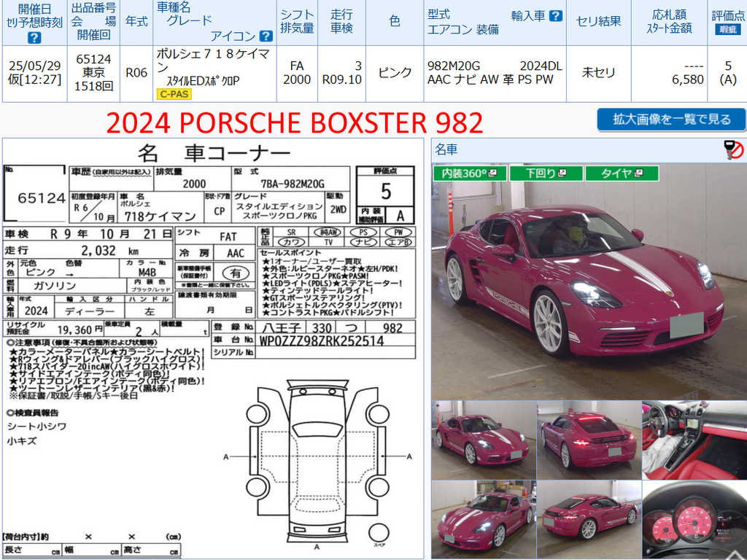The width and height of the screenshot is (747, 560).
Task: Click the help icon beside アイコン
Action: 266,36
